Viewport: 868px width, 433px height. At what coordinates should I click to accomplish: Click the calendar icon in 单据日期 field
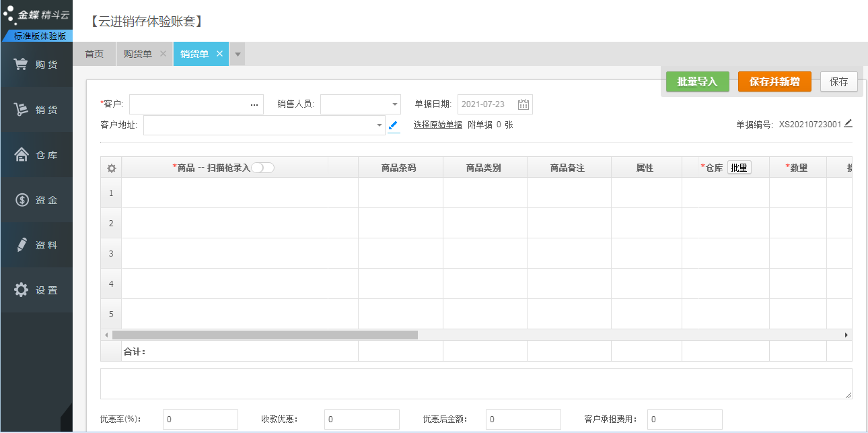[523, 104]
